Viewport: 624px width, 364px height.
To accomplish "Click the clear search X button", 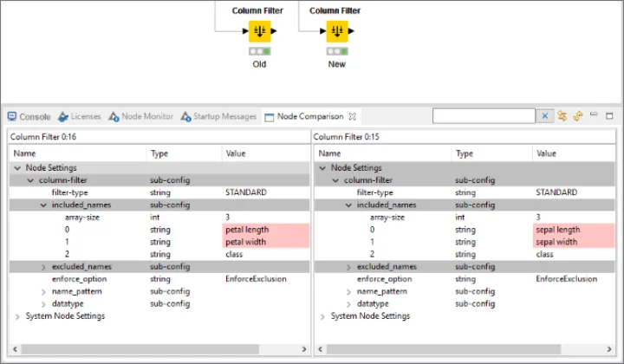I will 545,116.
